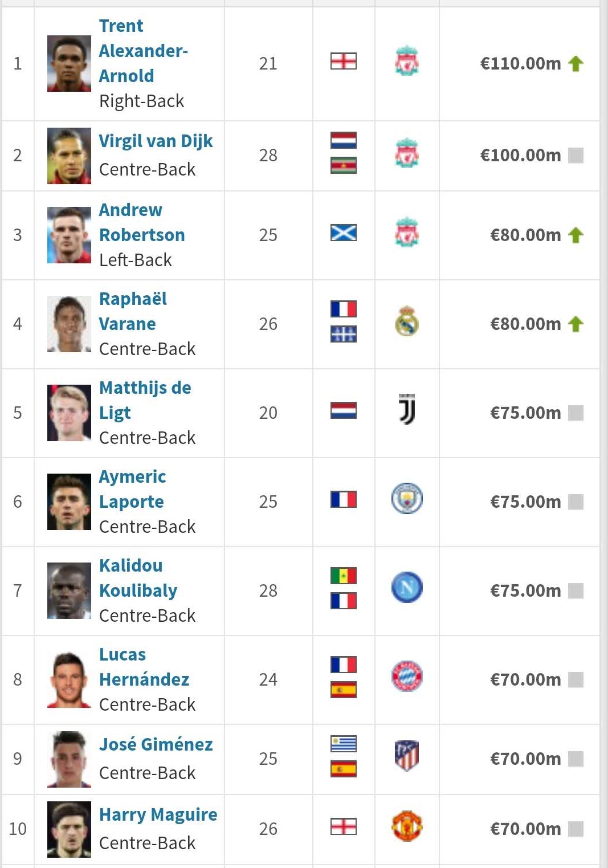The width and height of the screenshot is (608, 868).
Task: Click the Juventus club logo
Action: pos(406,410)
